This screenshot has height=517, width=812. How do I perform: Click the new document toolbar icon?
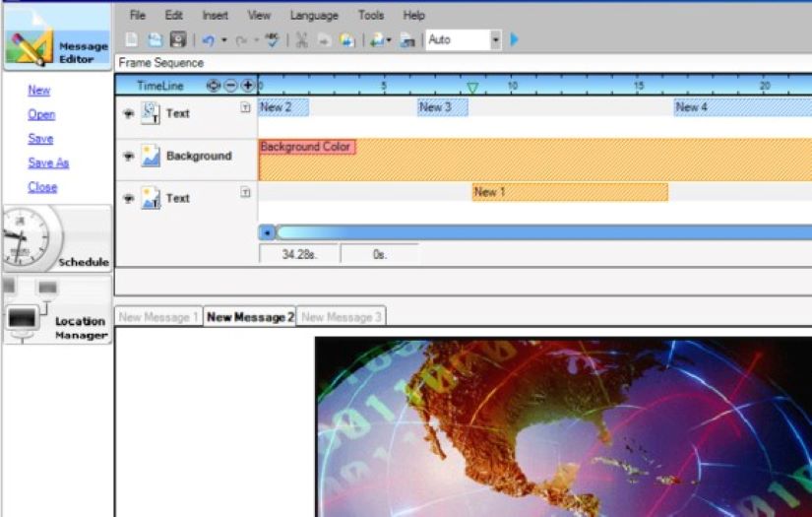click(132, 40)
